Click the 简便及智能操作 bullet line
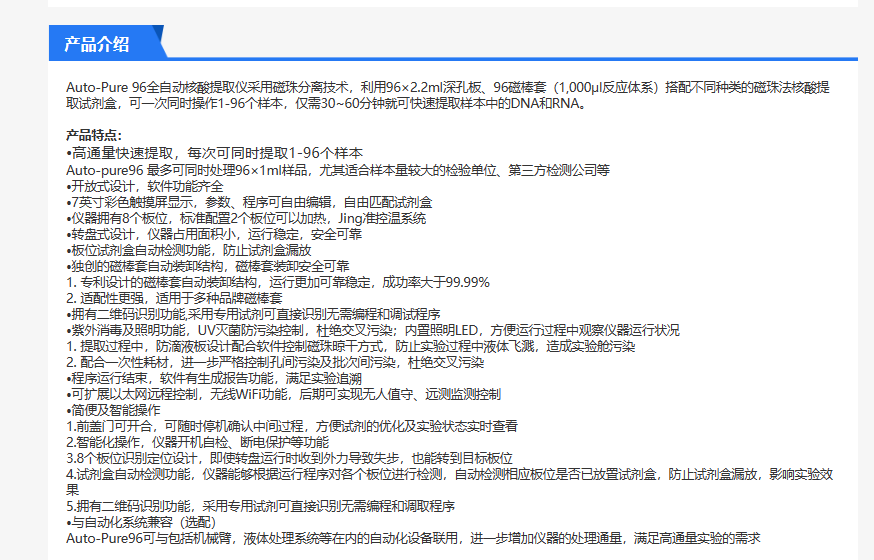 click(x=113, y=410)
